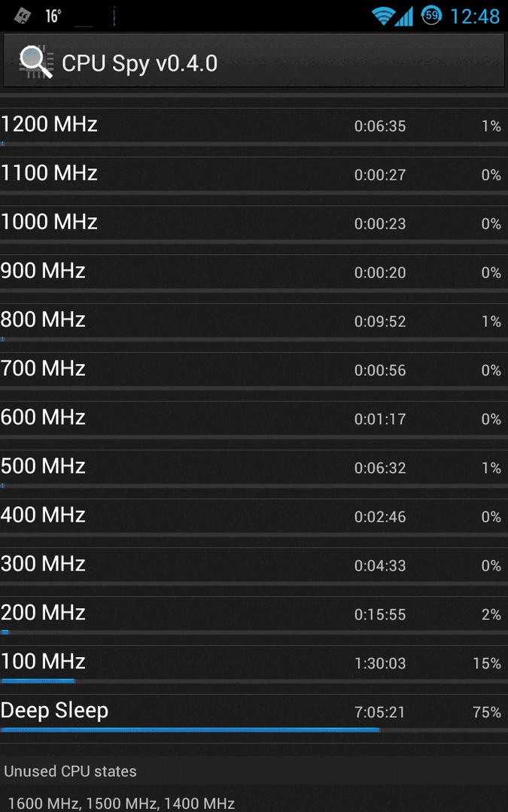Tap the 12:48 clock in status bar
This screenshot has width=508, height=812.
pyautogui.click(x=475, y=16)
